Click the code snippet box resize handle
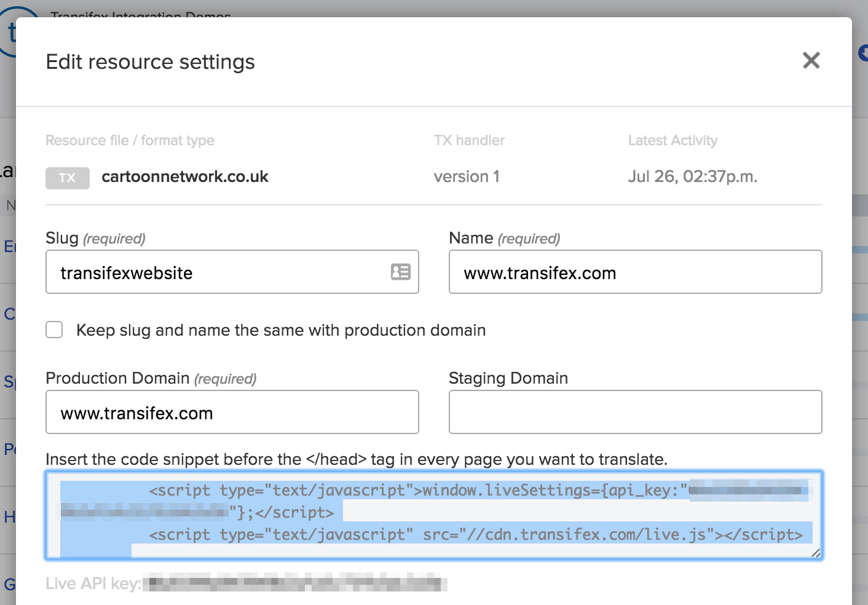 pos(816,553)
